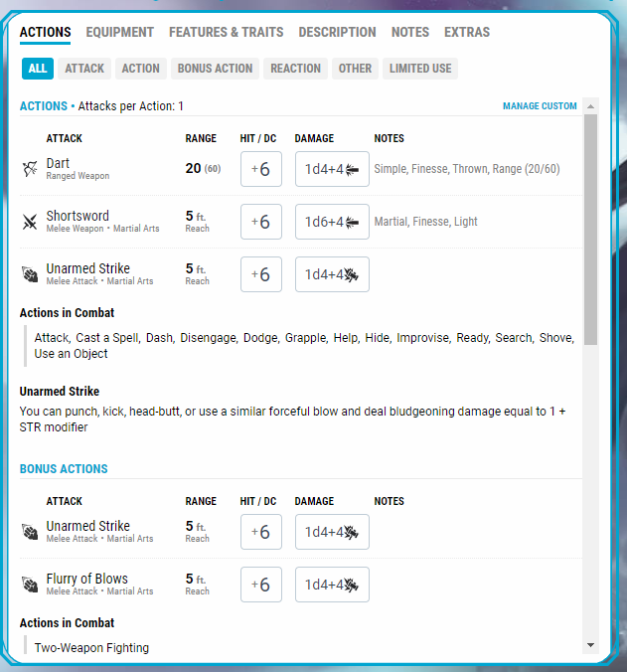Open the Unarmed Strike name under Bonus Actions
This screenshot has width=627, height=672.
(87, 526)
